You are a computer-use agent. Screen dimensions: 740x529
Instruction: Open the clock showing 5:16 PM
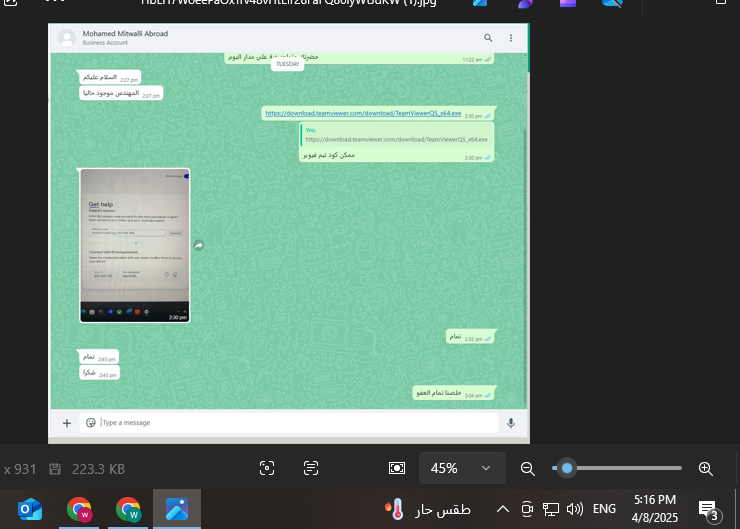tap(655, 509)
